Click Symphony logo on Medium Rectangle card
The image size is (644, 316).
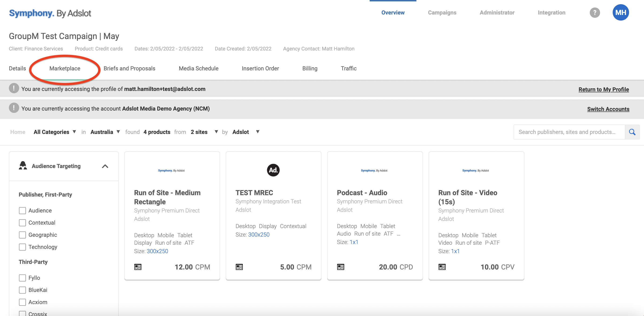point(171,170)
